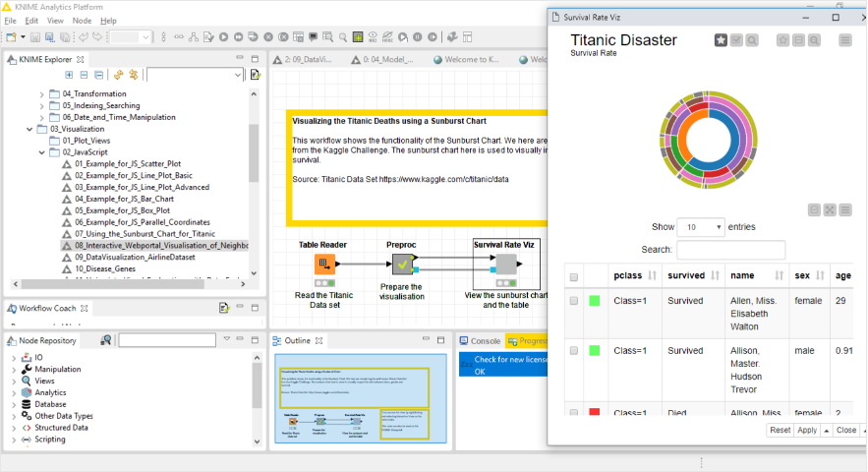Click the Execute selected node play icon
This screenshot has width=868, height=472.
coord(224,37)
